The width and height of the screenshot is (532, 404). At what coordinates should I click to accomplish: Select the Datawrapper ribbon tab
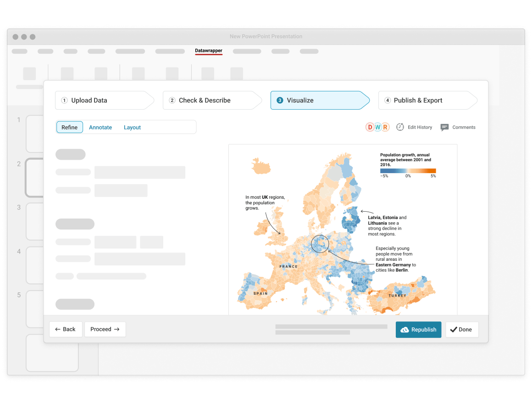[209, 50]
